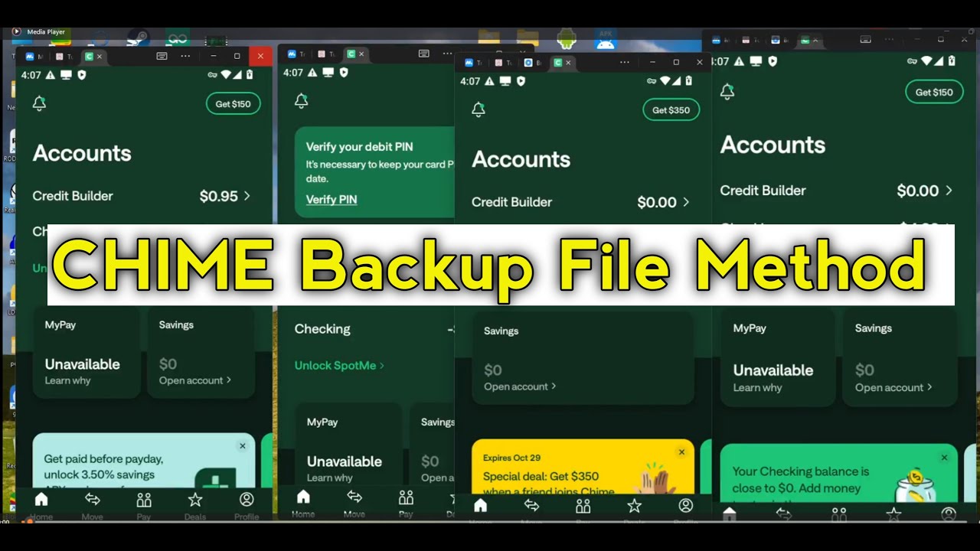Open Pay tab in leftmost window
The width and height of the screenshot is (980, 551).
[144, 505]
